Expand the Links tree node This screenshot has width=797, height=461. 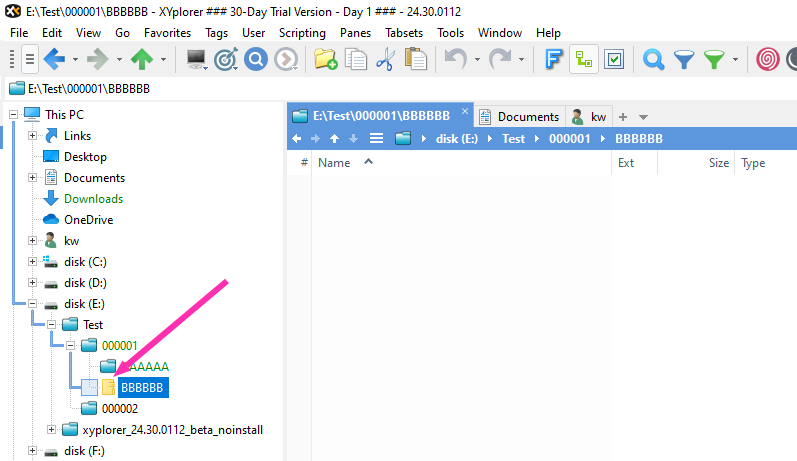[33, 135]
